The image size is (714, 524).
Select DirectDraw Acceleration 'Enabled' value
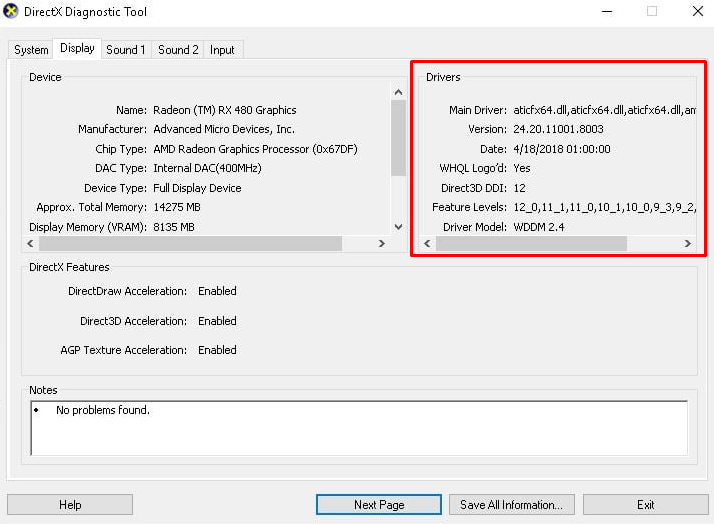(x=217, y=291)
